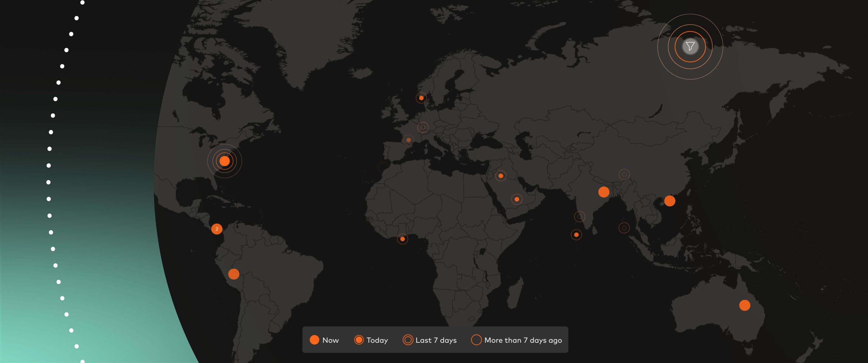The height and width of the screenshot is (363, 868).
Task: Select the large marker in eastern India
Action: pos(603,192)
